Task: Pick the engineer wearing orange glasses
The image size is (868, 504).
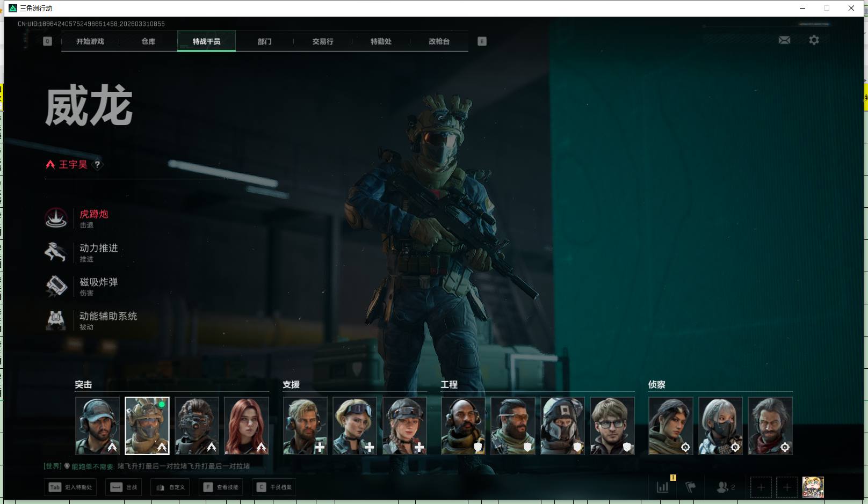Action: pyautogui.click(x=513, y=426)
